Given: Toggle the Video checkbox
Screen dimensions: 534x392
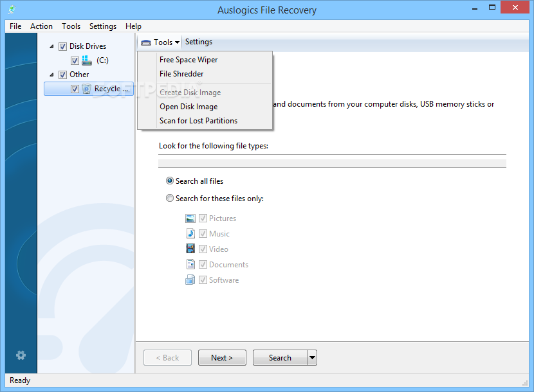Looking at the screenshot, I should tap(203, 249).
